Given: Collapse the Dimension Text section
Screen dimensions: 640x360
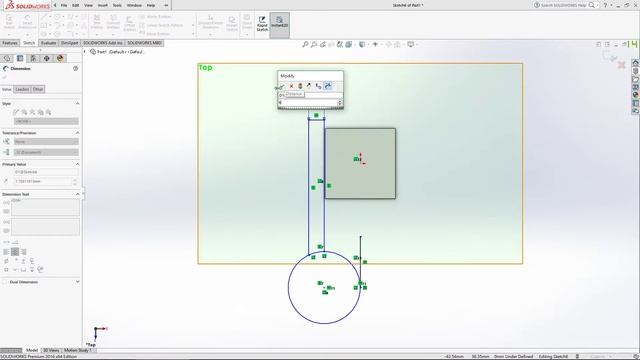Looking at the screenshot, I should pyautogui.click(x=78, y=194).
